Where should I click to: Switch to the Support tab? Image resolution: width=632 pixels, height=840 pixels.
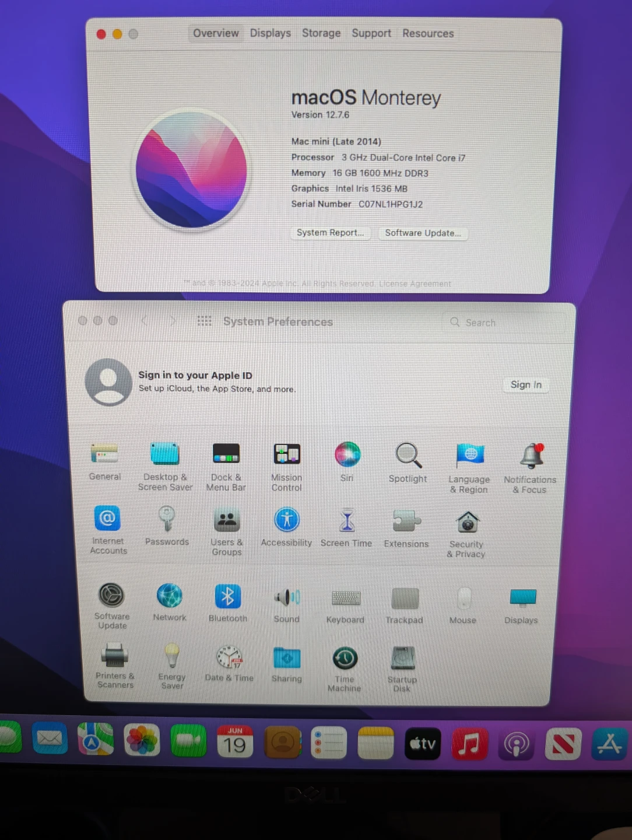(371, 33)
